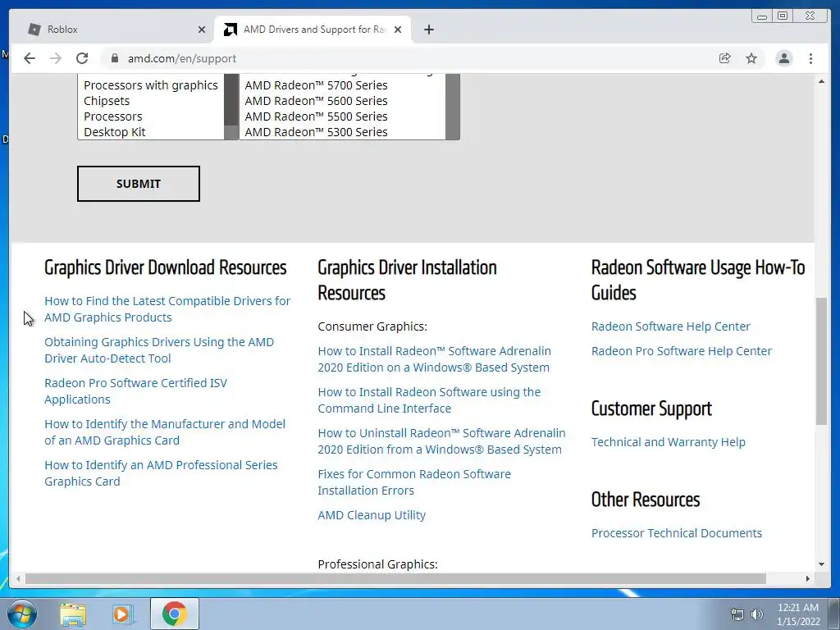
Task: Click the page scroll-up arrow
Action: [x=821, y=81]
